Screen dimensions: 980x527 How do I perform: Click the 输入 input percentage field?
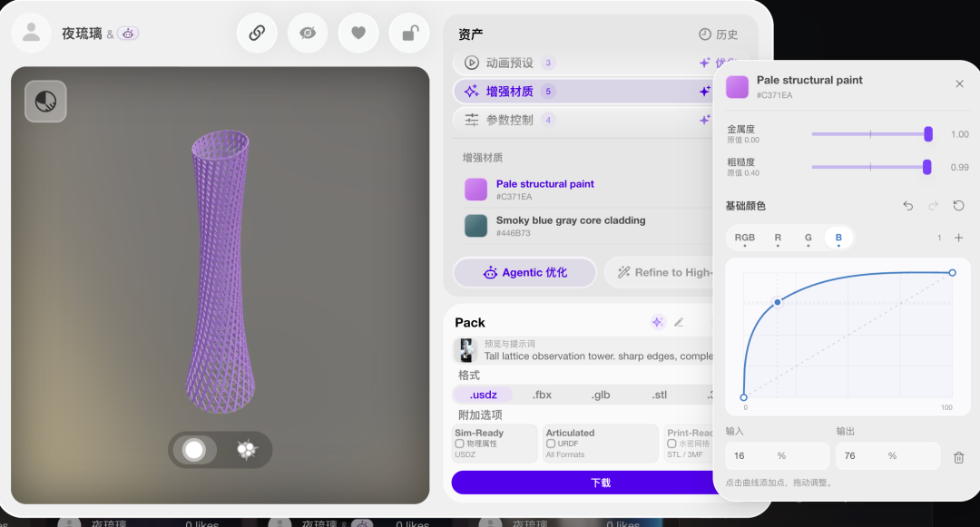(777, 456)
